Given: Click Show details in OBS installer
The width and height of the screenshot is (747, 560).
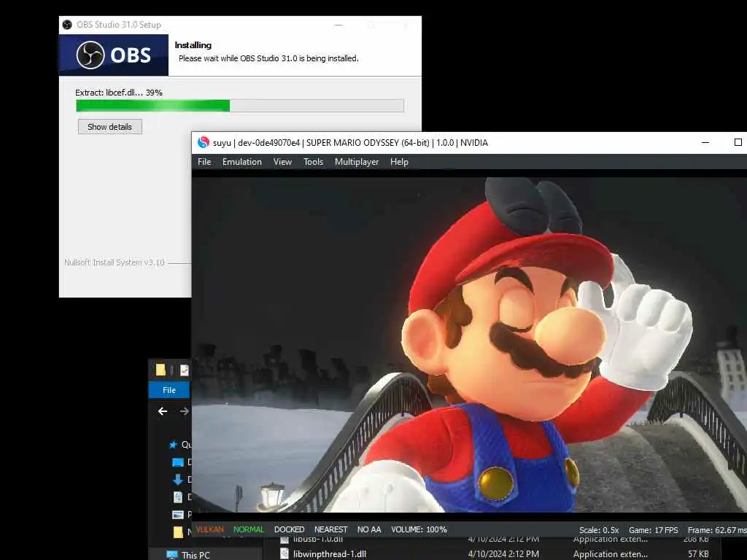Looking at the screenshot, I should [x=110, y=127].
